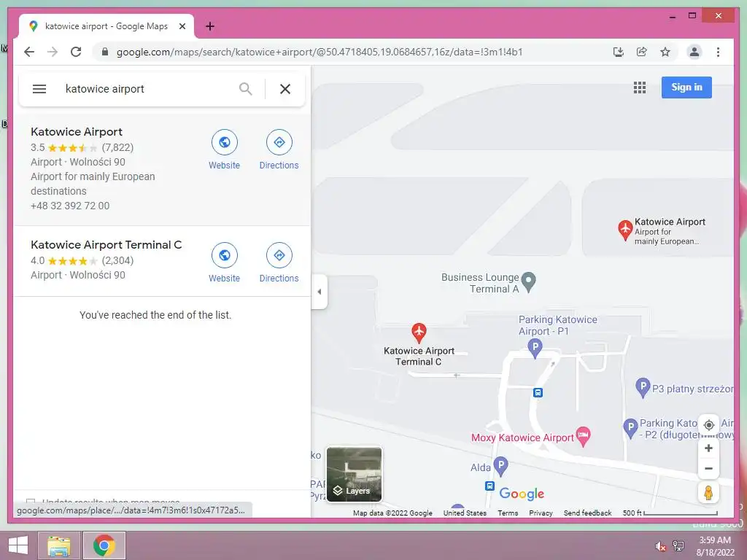The image size is (747, 560).
Task: Show your location on map
Action: coord(708,425)
